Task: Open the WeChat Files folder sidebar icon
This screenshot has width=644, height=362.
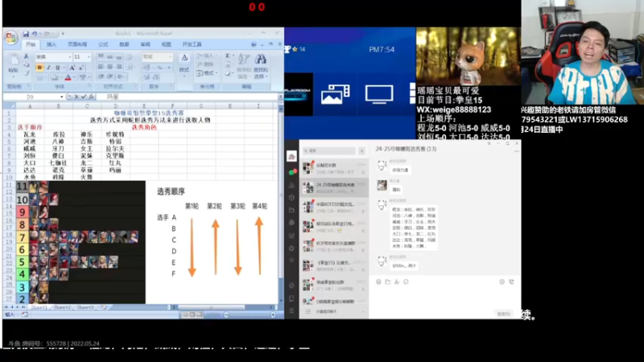Action: (x=291, y=210)
